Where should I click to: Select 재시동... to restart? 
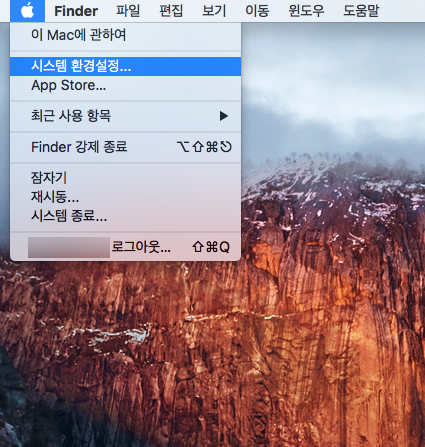(125, 197)
